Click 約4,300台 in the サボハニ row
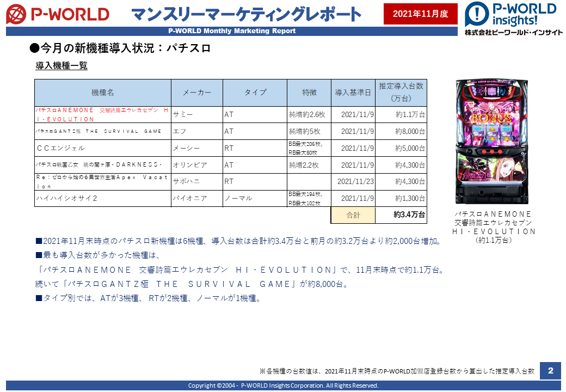The width and height of the screenshot is (566, 392). coord(401,181)
